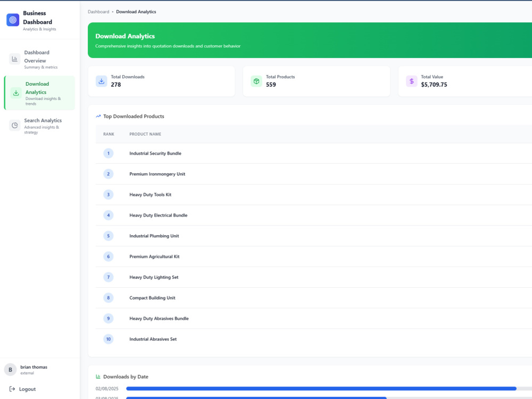Click the 02/08/2025 date label
The height and width of the screenshot is (399, 532).
coord(107,388)
